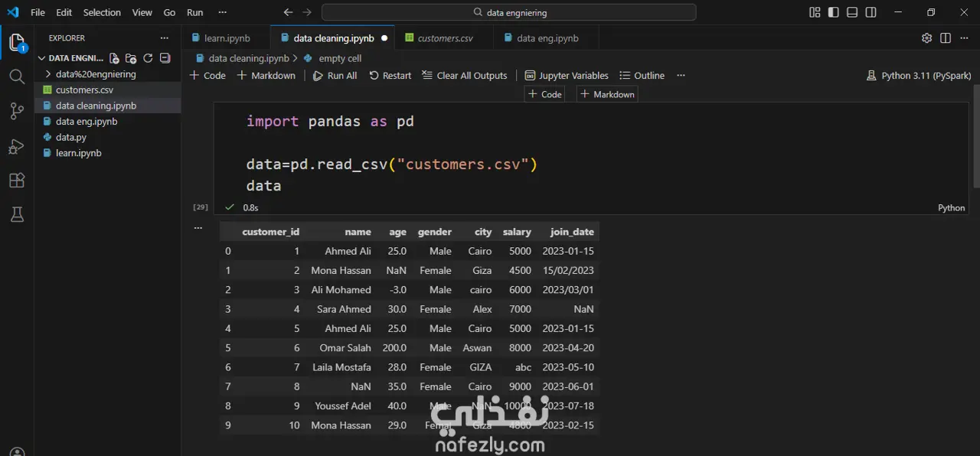
Task: Open the Jupyter Variables panel
Action: pyautogui.click(x=567, y=75)
